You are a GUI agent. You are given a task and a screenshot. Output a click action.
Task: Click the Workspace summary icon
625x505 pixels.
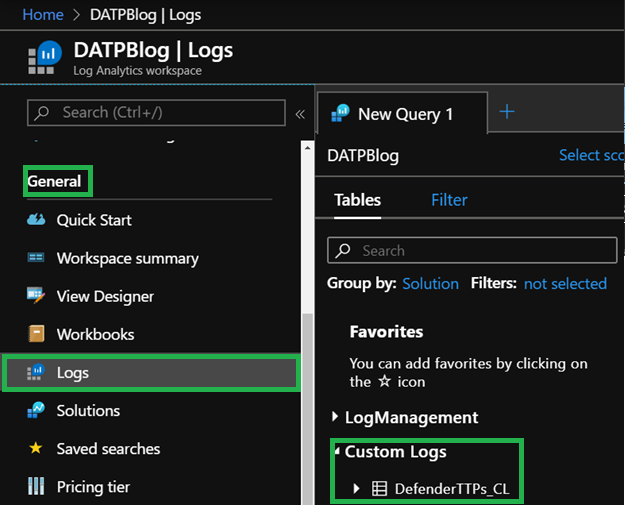pyautogui.click(x=37, y=258)
